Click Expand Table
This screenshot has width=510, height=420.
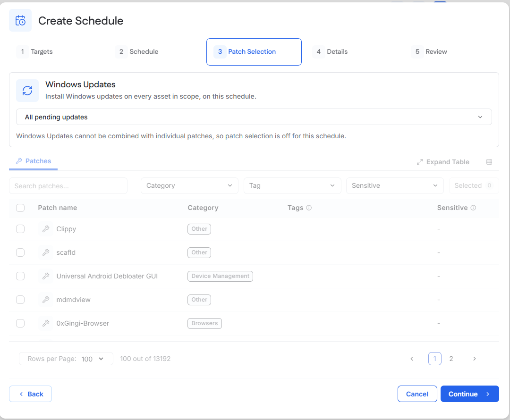(x=443, y=162)
